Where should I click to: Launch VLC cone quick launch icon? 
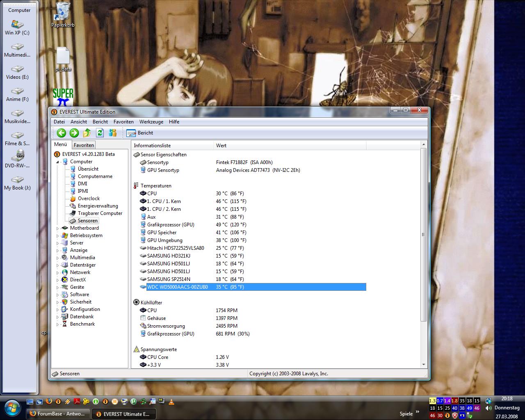[x=171, y=402]
